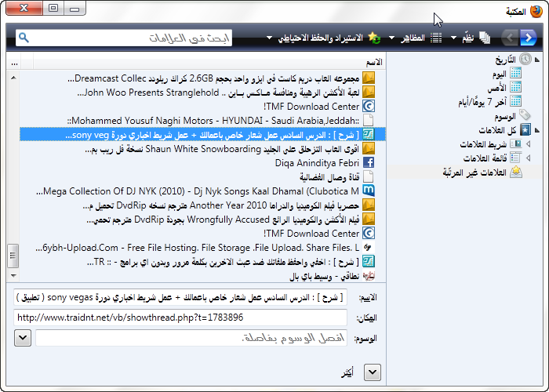
Task: Click page icon of Mohammed Yousuf Naghi Motors
Action: (x=369, y=121)
